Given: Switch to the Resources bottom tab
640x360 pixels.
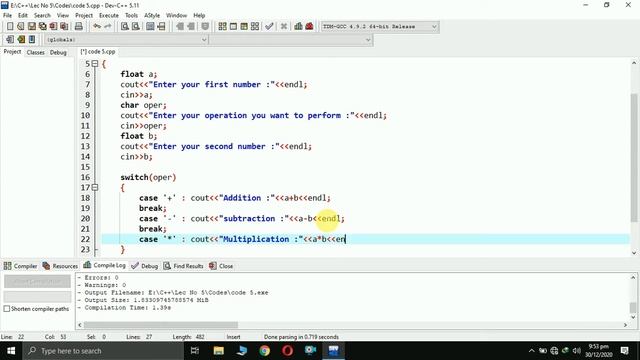Looking at the screenshot, I should point(60,266).
